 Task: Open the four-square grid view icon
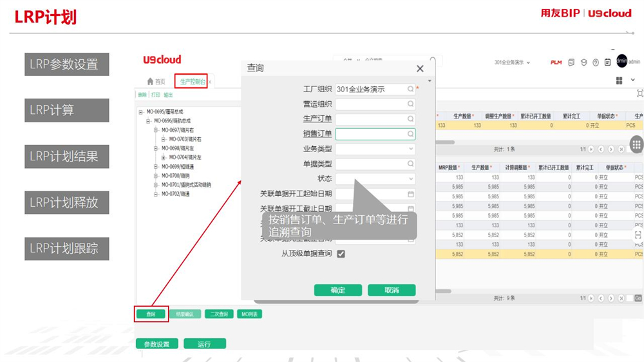tap(620, 81)
